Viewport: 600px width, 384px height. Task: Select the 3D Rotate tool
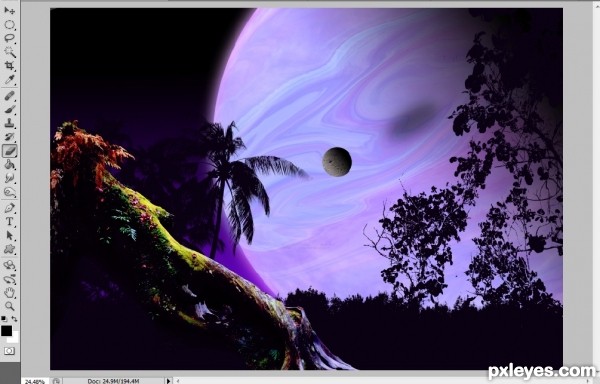click(x=10, y=265)
